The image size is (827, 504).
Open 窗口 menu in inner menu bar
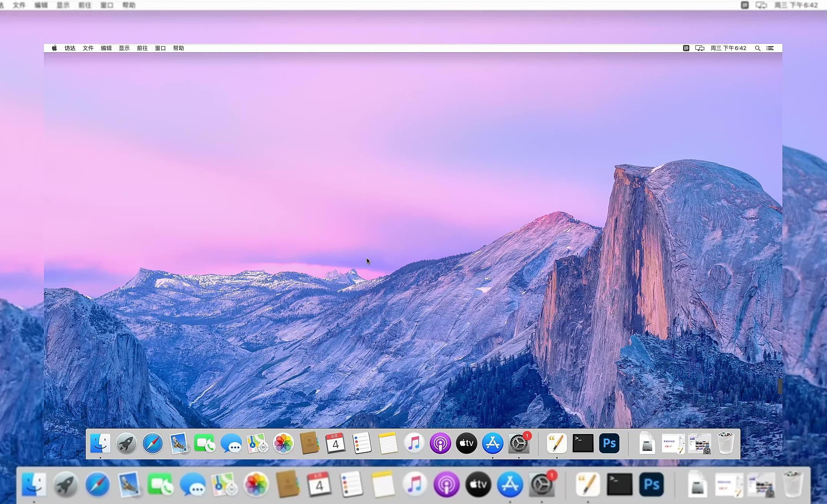(x=160, y=48)
